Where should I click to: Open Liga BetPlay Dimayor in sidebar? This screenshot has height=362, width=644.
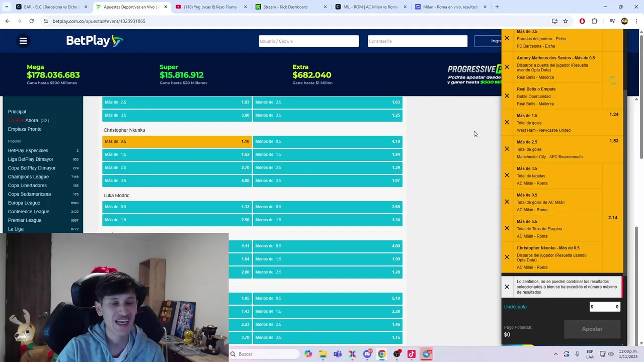point(31,159)
